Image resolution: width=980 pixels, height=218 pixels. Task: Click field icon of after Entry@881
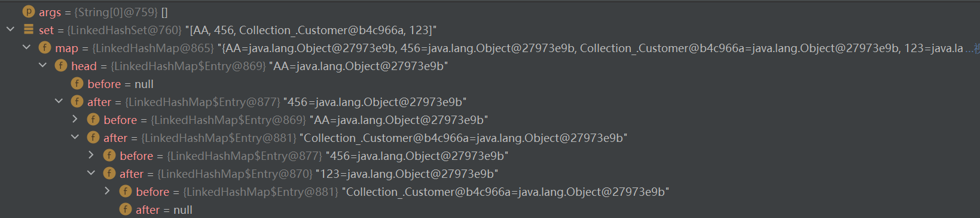point(93,137)
